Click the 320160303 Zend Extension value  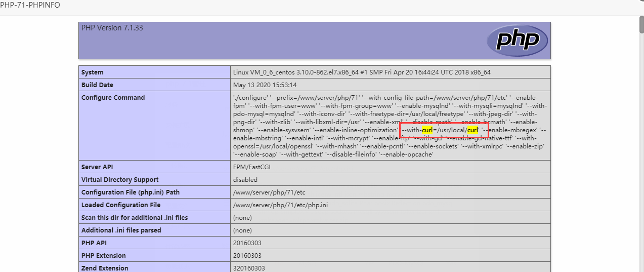point(249,268)
